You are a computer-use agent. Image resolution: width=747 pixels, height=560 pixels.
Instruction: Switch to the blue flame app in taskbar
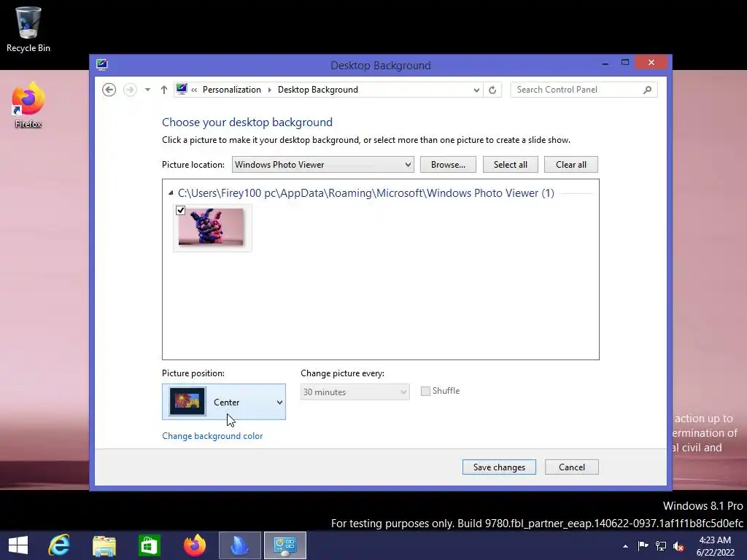[x=239, y=545]
